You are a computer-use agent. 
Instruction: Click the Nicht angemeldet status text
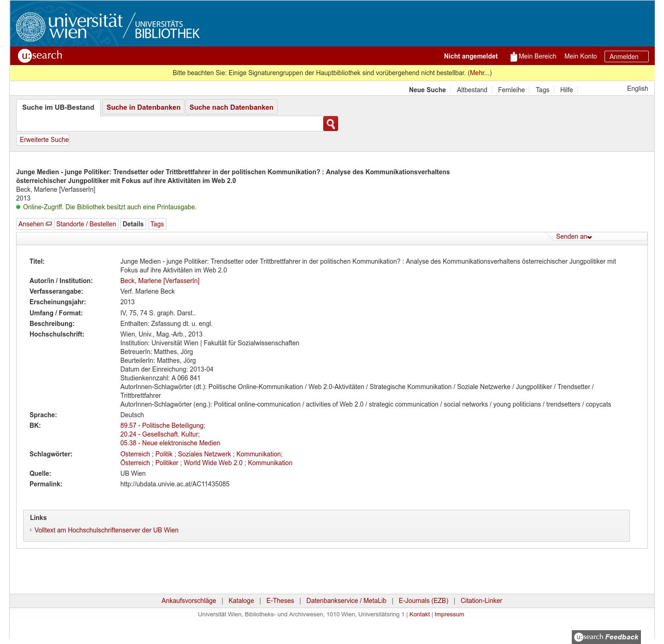coord(471,56)
